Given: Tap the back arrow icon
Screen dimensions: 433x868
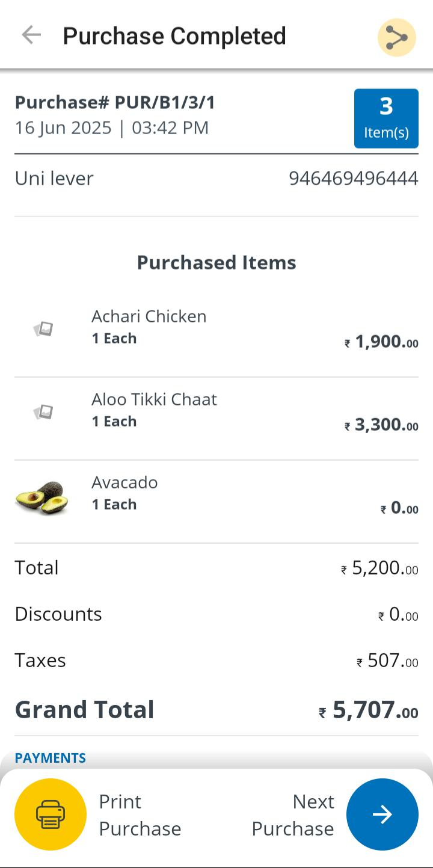Looking at the screenshot, I should [31, 35].
